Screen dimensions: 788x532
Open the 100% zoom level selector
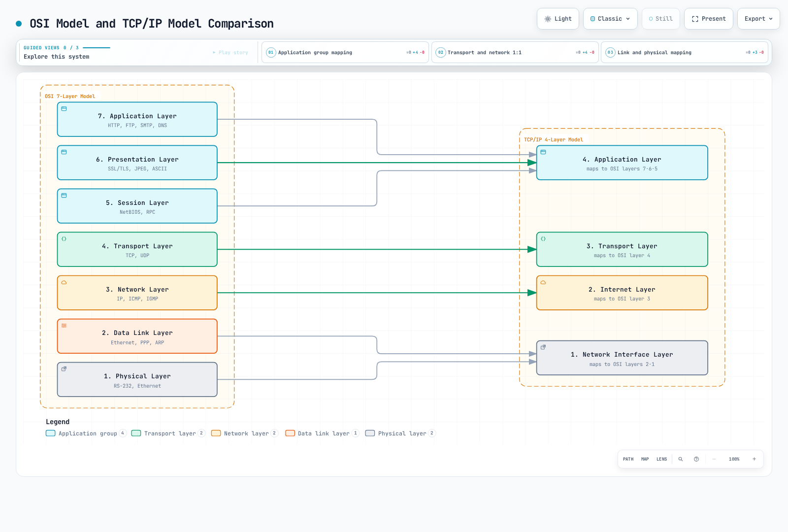tap(734, 459)
